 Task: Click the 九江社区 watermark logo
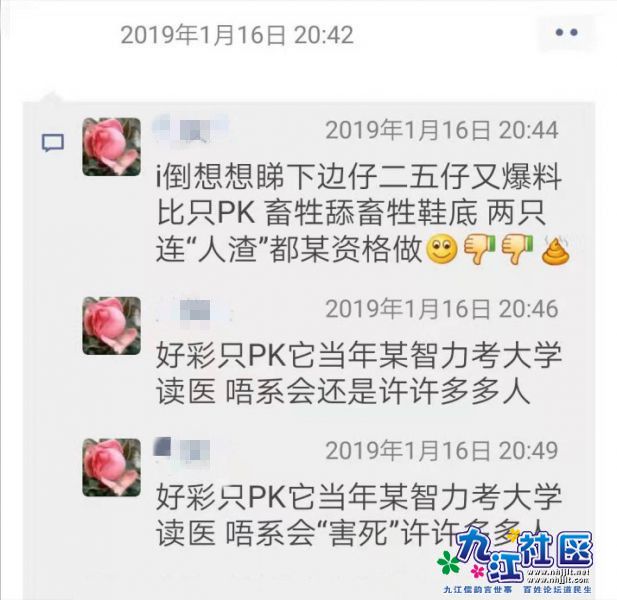pyautogui.click(x=515, y=561)
